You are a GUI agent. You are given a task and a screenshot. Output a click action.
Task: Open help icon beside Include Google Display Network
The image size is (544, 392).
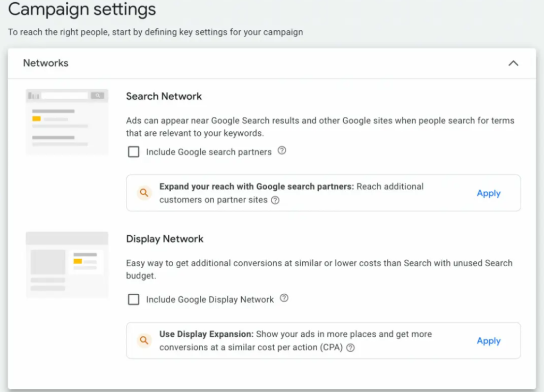pyautogui.click(x=284, y=298)
